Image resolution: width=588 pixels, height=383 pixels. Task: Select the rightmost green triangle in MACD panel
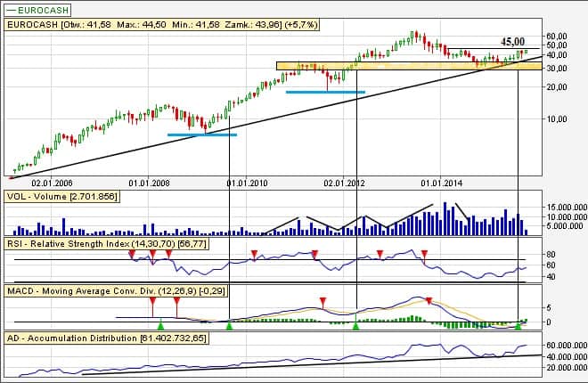click(518, 327)
